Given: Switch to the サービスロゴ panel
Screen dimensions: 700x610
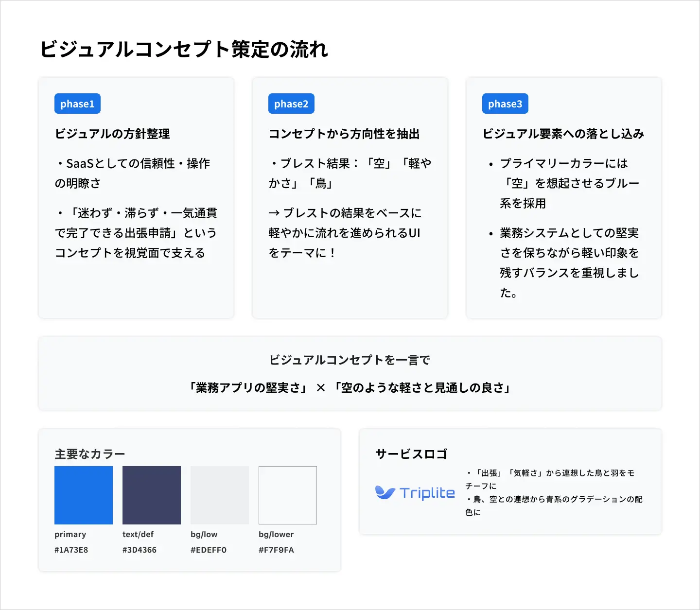Looking at the screenshot, I should pos(510,481).
